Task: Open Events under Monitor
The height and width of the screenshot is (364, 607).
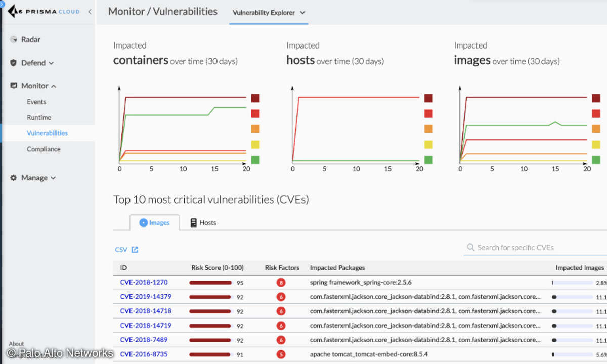Action: point(36,102)
